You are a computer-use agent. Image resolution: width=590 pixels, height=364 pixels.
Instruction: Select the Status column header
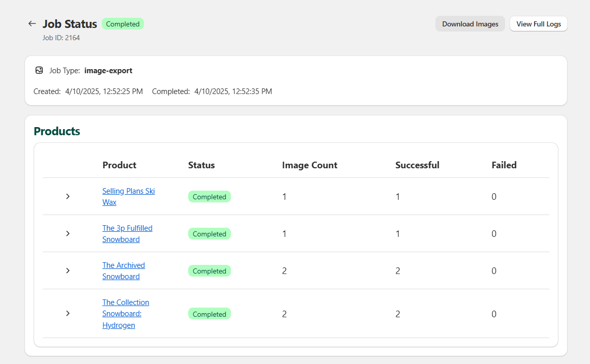(201, 165)
